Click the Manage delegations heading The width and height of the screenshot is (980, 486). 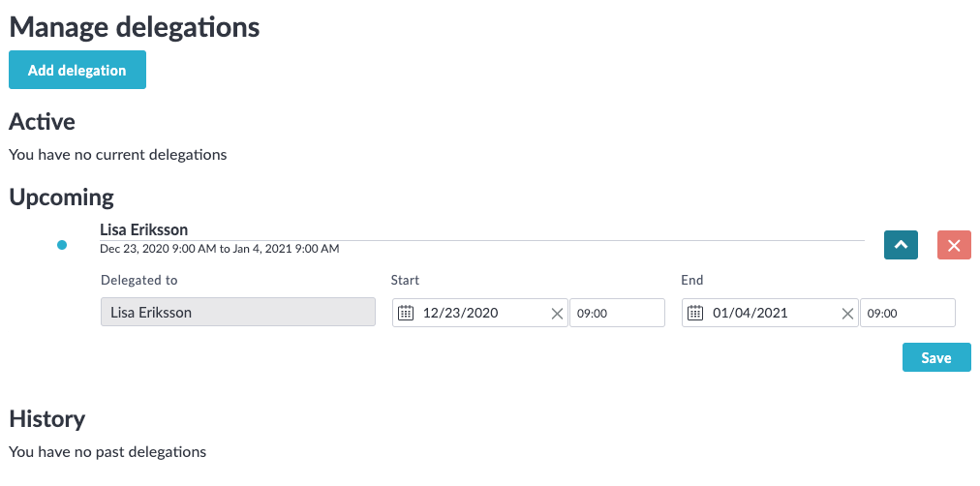[135, 27]
